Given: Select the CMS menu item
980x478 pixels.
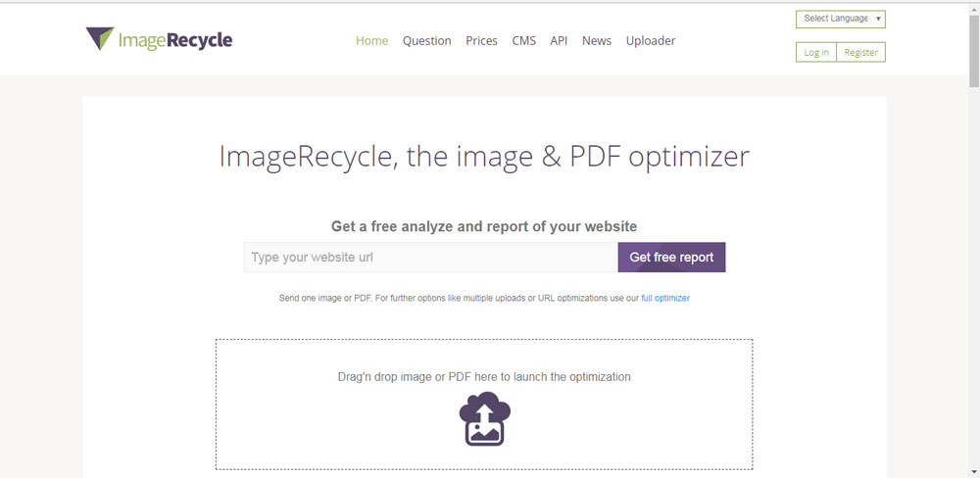Looking at the screenshot, I should pos(523,41).
